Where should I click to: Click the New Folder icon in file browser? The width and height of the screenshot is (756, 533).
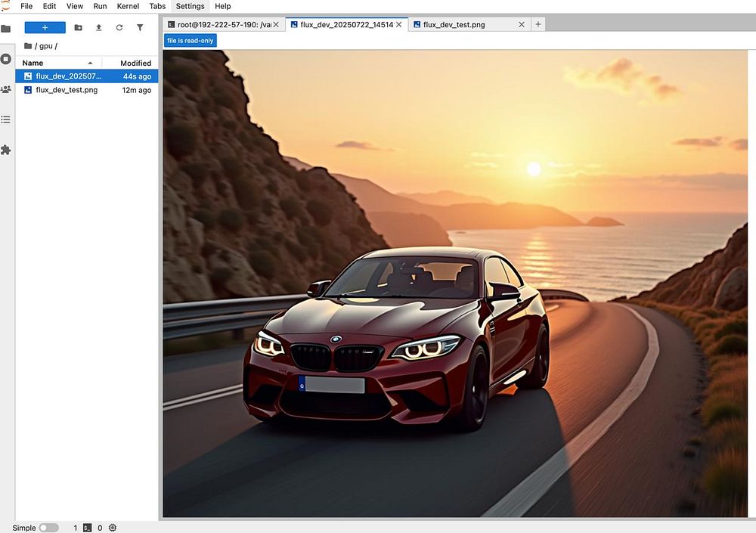click(x=78, y=27)
